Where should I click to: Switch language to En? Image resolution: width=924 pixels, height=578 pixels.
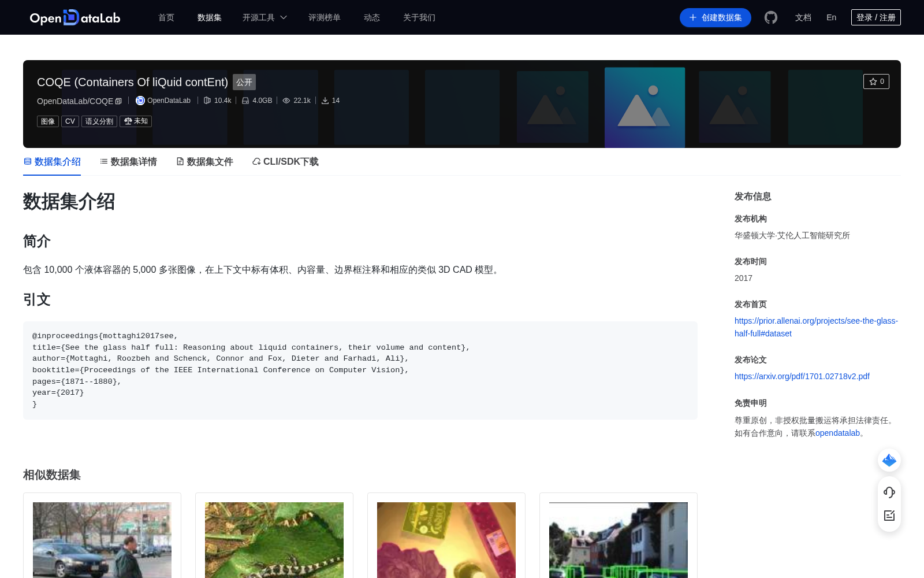832,17
